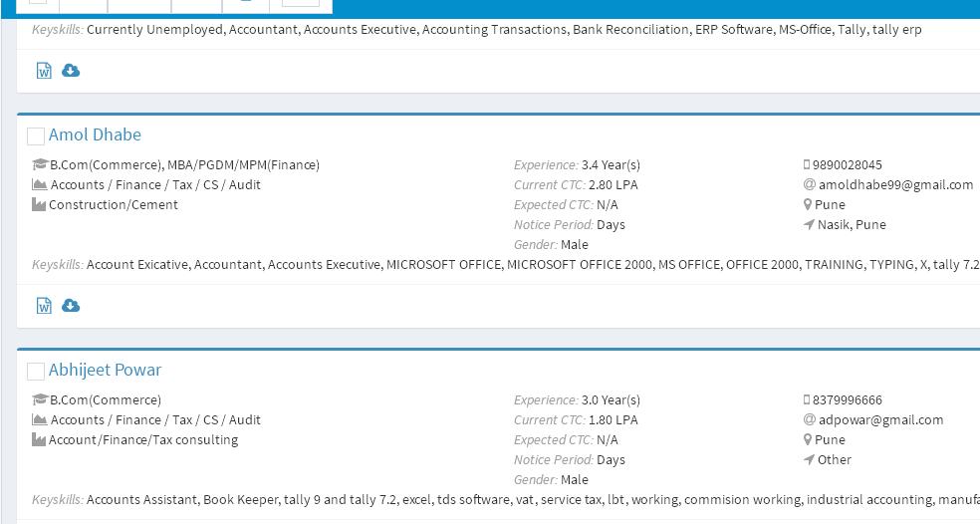Click phone number 8379996666
Image resolution: width=980 pixels, height=524 pixels.
coord(847,399)
